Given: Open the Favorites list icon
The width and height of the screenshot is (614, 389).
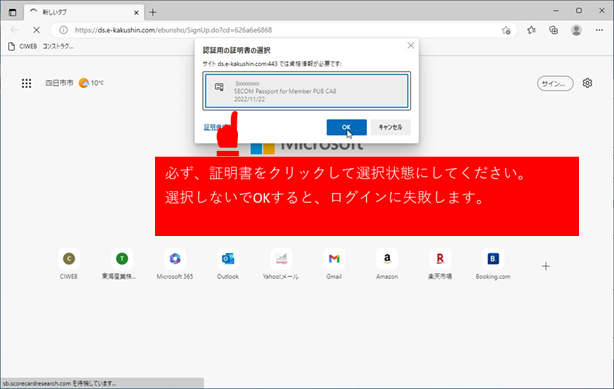Looking at the screenshot, I should pyautogui.click(x=531, y=30).
